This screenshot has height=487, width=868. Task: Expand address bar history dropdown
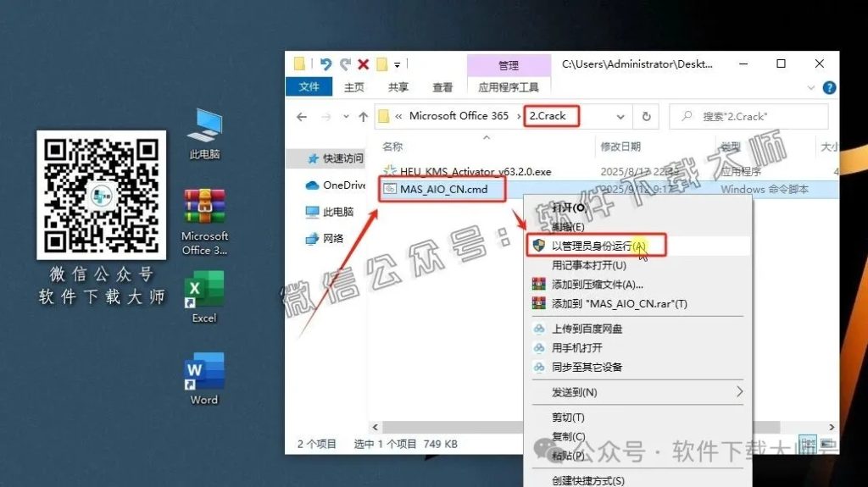click(x=620, y=117)
